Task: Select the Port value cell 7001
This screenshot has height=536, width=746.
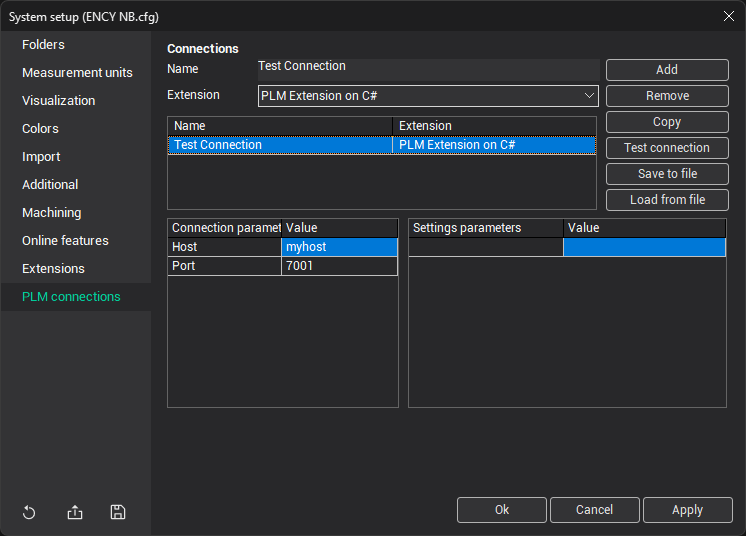Action: (339, 266)
